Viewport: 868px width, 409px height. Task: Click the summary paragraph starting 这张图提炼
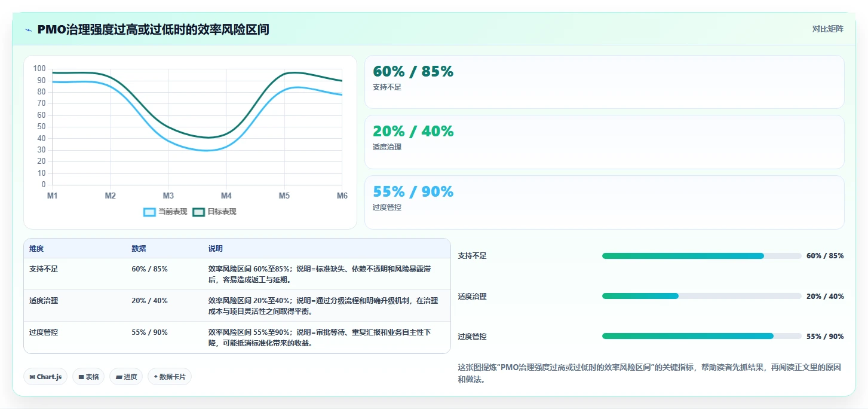pyautogui.click(x=649, y=373)
